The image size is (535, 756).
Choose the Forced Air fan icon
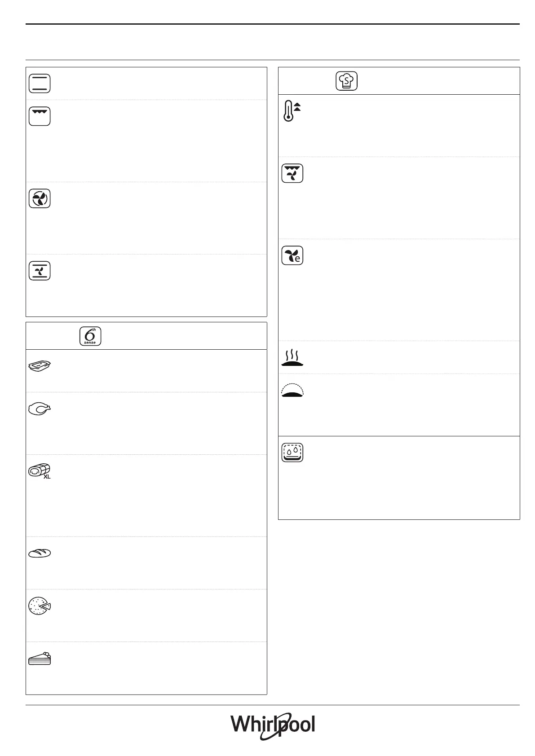40,198
